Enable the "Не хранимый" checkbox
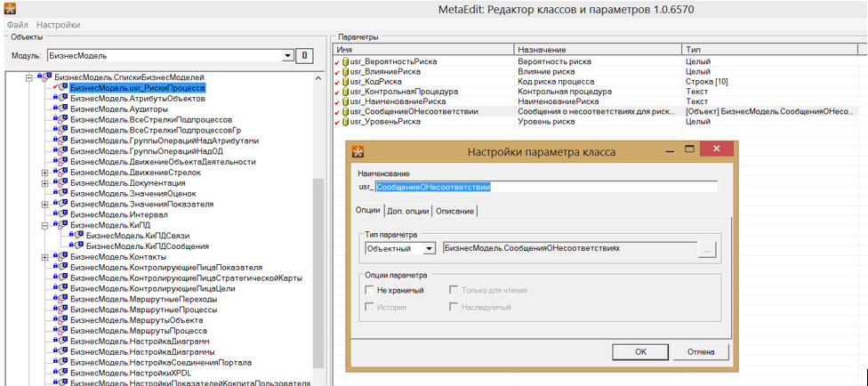This screenshot has width=868, height=386. [369, 290]
